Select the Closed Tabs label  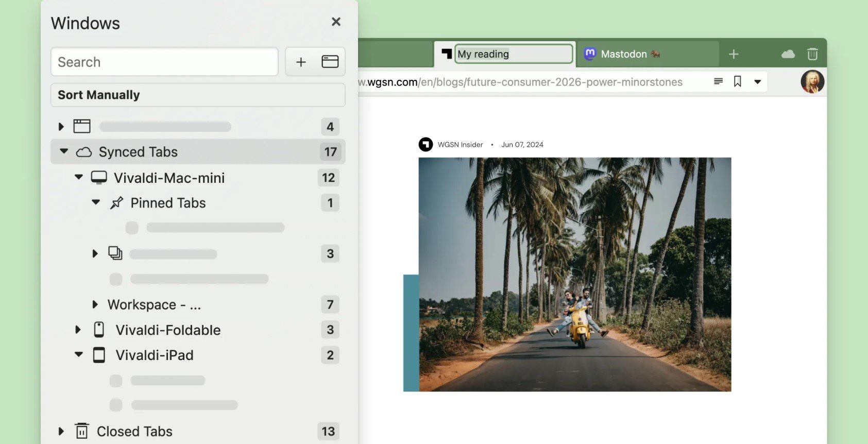(x=134, y=432)
